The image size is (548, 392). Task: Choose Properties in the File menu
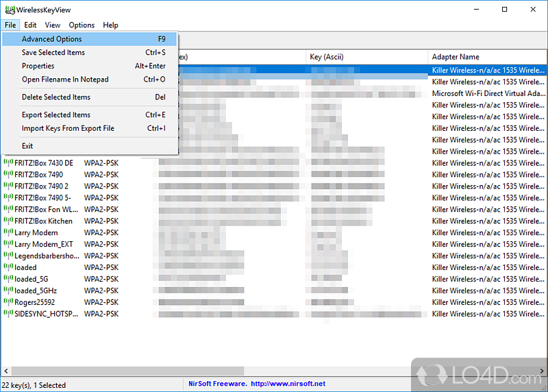tap(90, 66)
